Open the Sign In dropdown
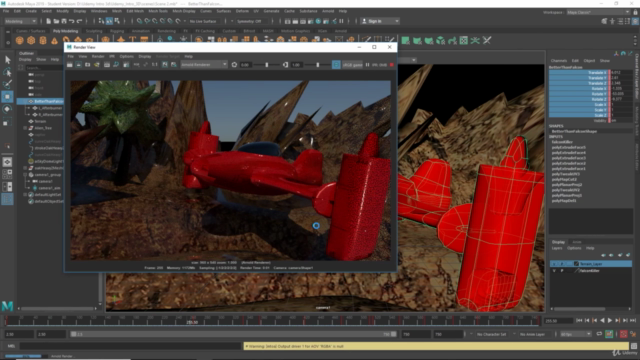Screen dimensions: 640x360 380,21
